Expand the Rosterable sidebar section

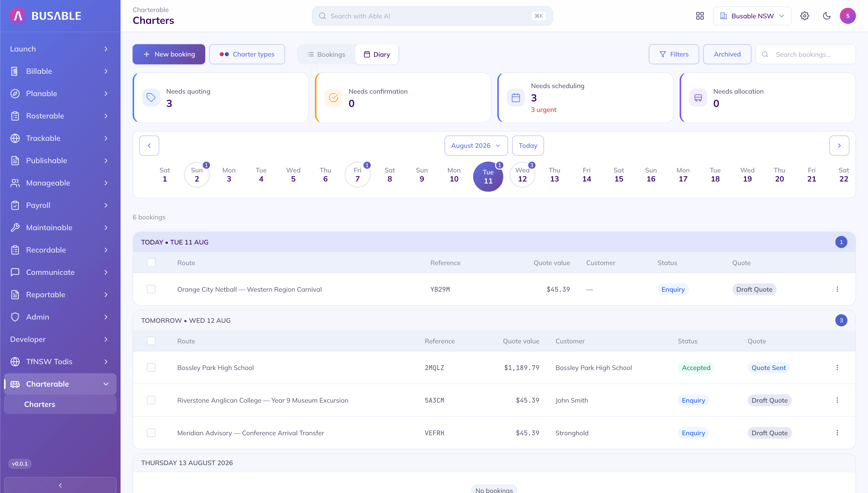click(x=60, y=116)
